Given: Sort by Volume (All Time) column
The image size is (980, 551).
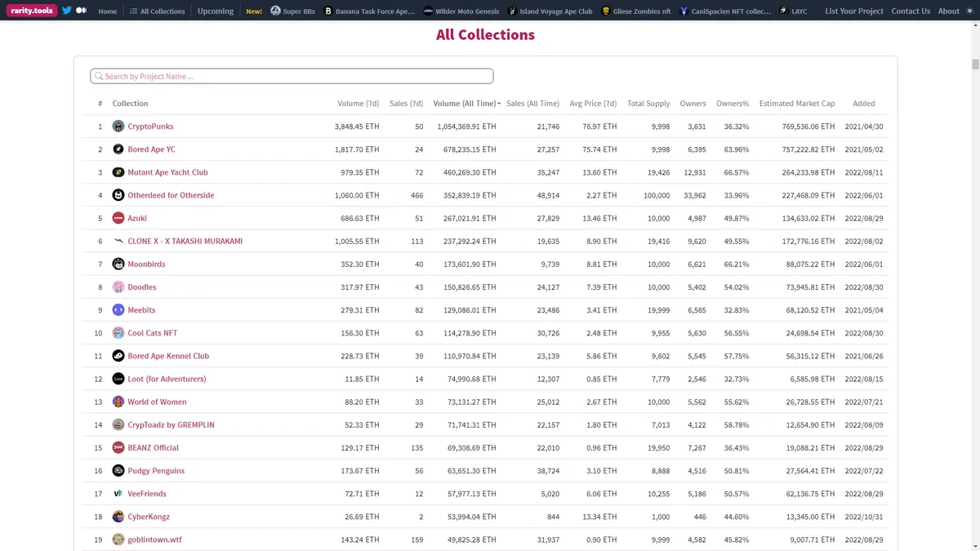Looking at the screenshot, I should 466,104.
